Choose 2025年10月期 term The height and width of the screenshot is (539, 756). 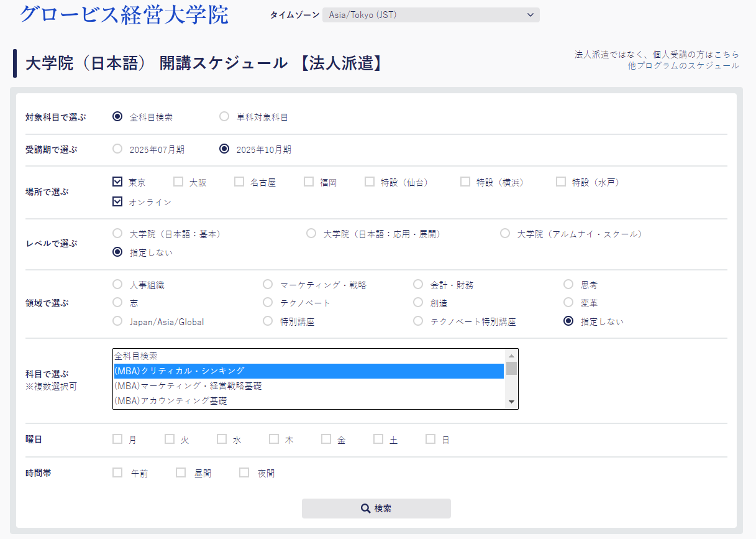point(224,149)
